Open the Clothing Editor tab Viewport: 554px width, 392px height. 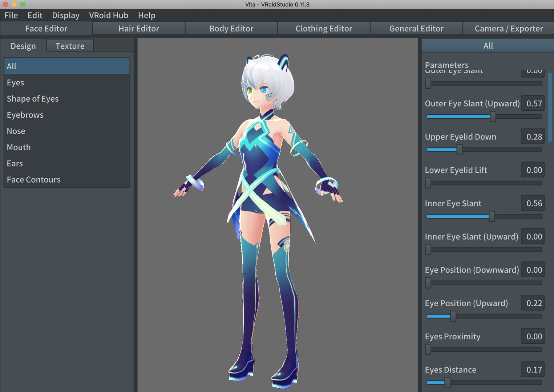[x=323, y=28]
